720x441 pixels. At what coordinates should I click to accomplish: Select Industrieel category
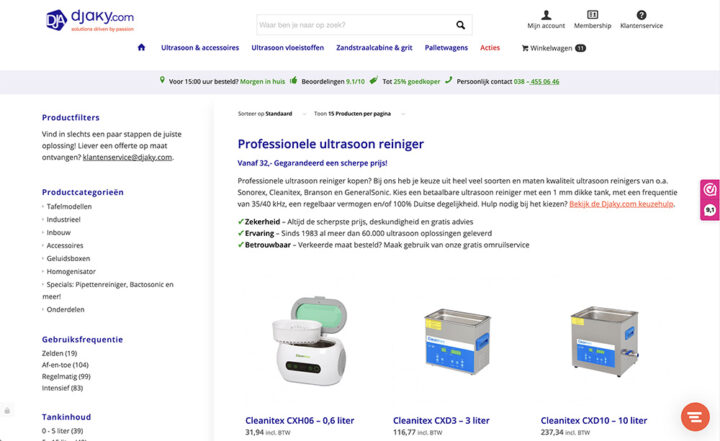[63, 220]
